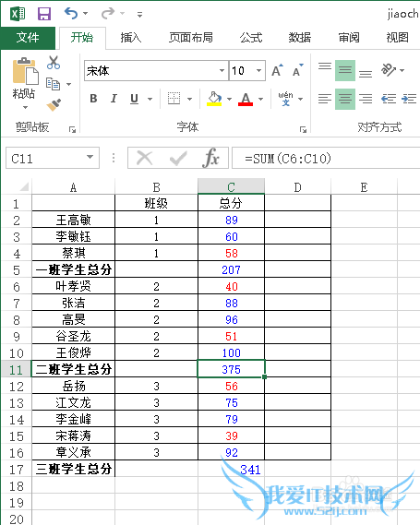Select row 11 header
Viewport: 420px width, 525px height.
[16, 370]
